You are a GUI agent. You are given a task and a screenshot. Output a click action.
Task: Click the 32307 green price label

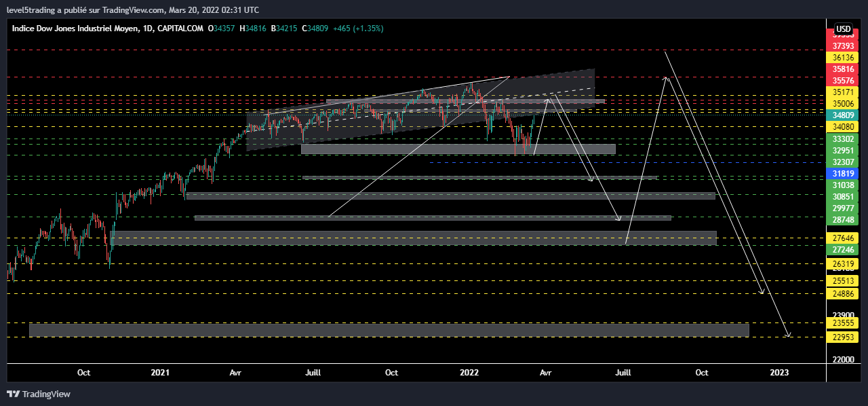(x=844, y=162)
